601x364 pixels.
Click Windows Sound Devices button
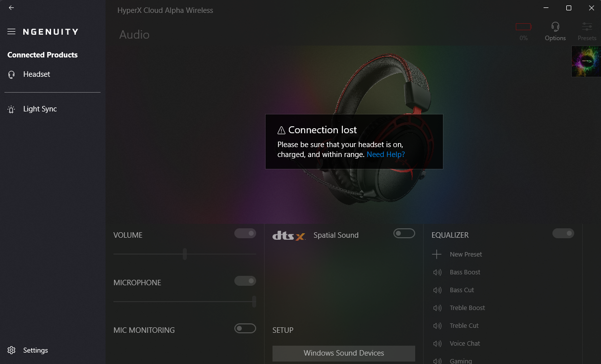point(344,353)
